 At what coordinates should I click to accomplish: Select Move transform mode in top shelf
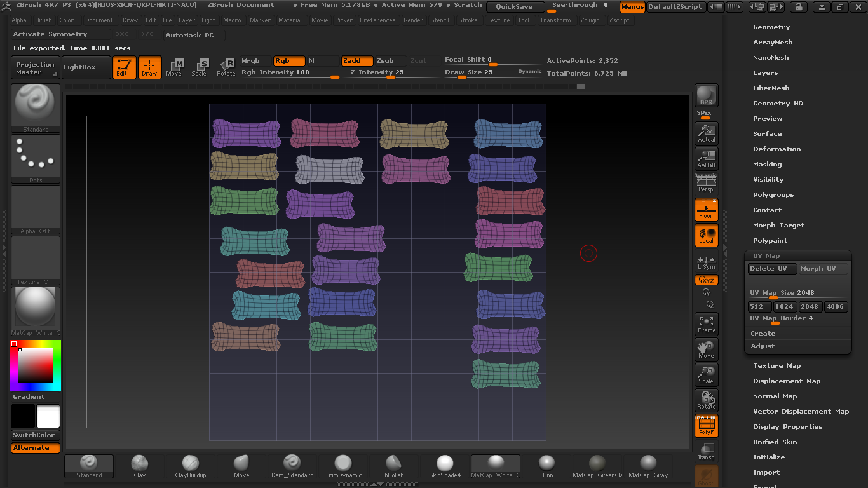coord(174,67)
